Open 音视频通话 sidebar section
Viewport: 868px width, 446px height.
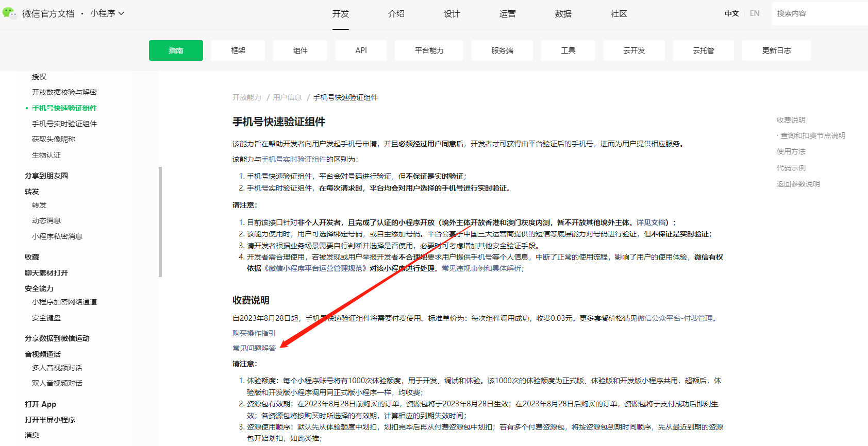[43, 354]
